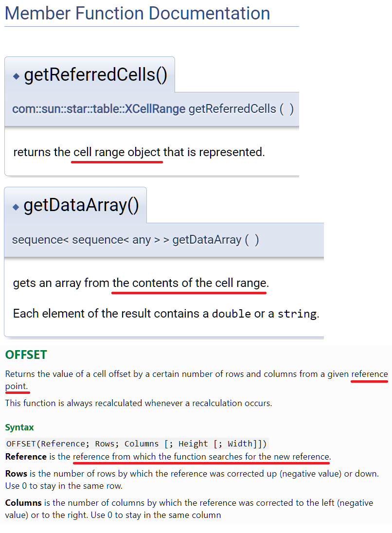Screen dimensions: 392x533
Task: Click 'This function is always recalculated' sentence
Action: click(x=139, y=403)
